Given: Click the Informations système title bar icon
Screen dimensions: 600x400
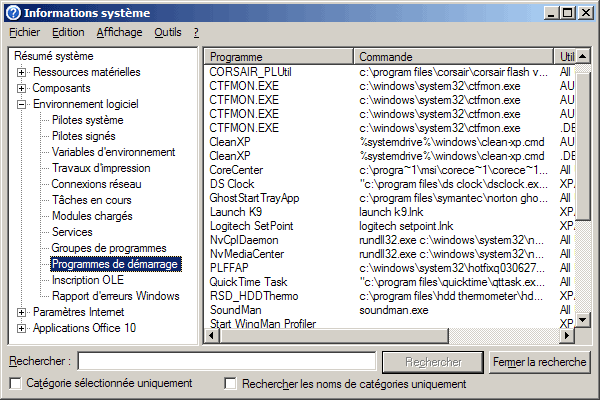Looking at the screenshot, I should pyautogui.click(x=13, y=12).
